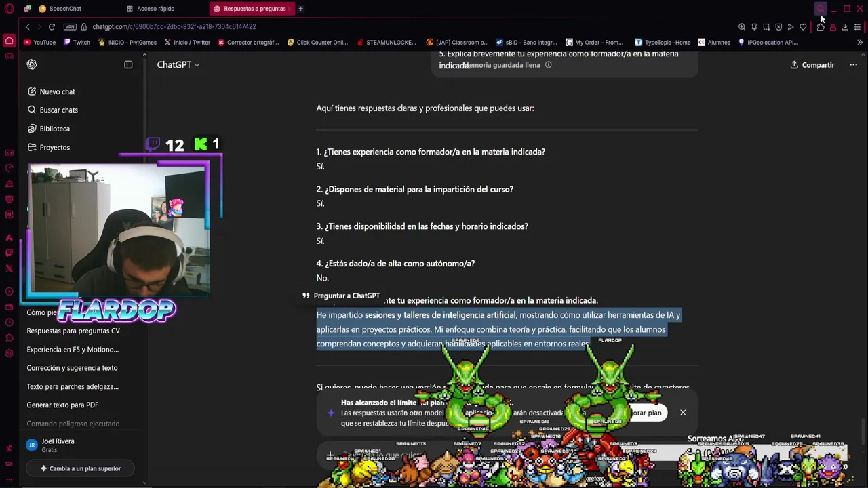Click the ChatGPT logo in sidebar
The image size is (868, 488).
pyautogui.click(x=32, y=64)
